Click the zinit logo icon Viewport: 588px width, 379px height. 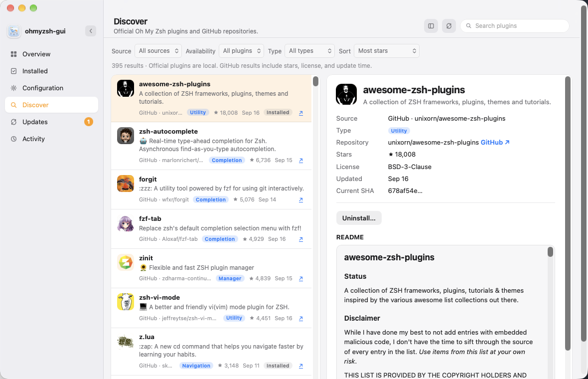point(125,262)
